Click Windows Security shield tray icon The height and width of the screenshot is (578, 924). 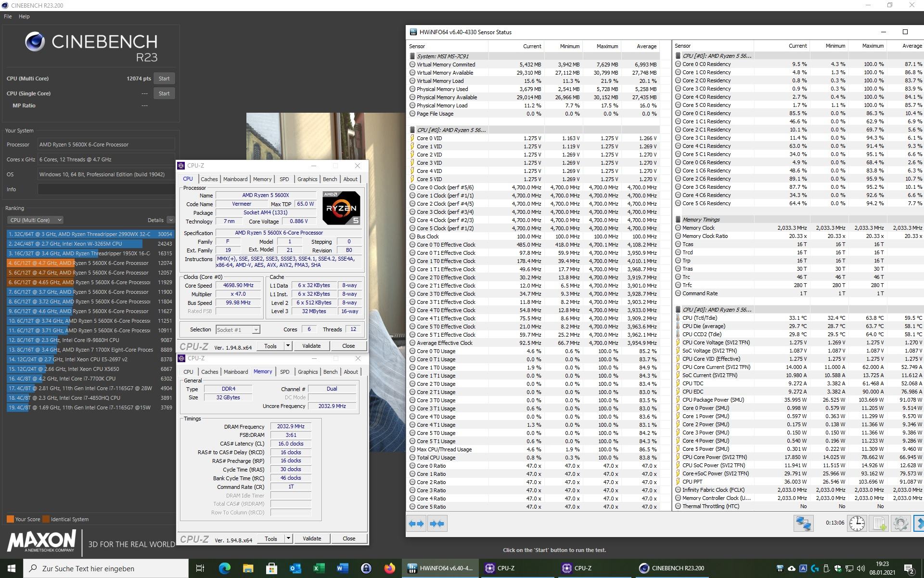click(838, 568)
